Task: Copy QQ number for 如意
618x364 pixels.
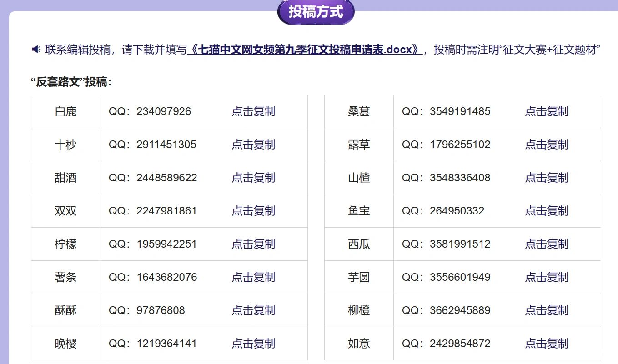Action: 547,344
